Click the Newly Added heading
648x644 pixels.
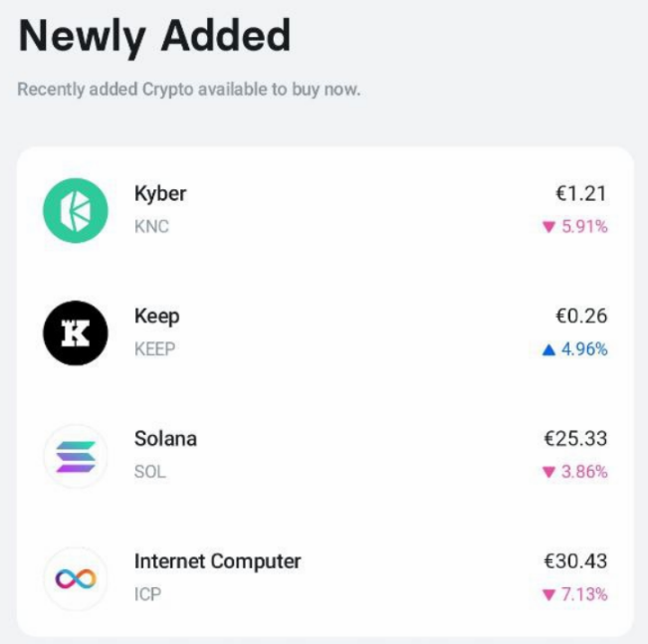pyautogui.click(x=154, y=37)
